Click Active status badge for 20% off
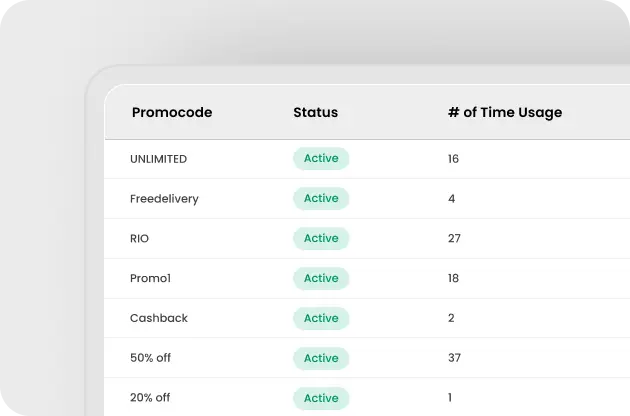This screenshot has height=416, width=630. pos(321,398)
